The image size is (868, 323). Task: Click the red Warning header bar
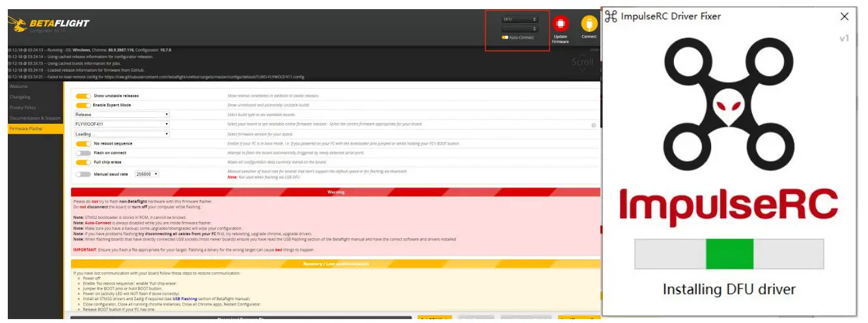click(335, 192)
